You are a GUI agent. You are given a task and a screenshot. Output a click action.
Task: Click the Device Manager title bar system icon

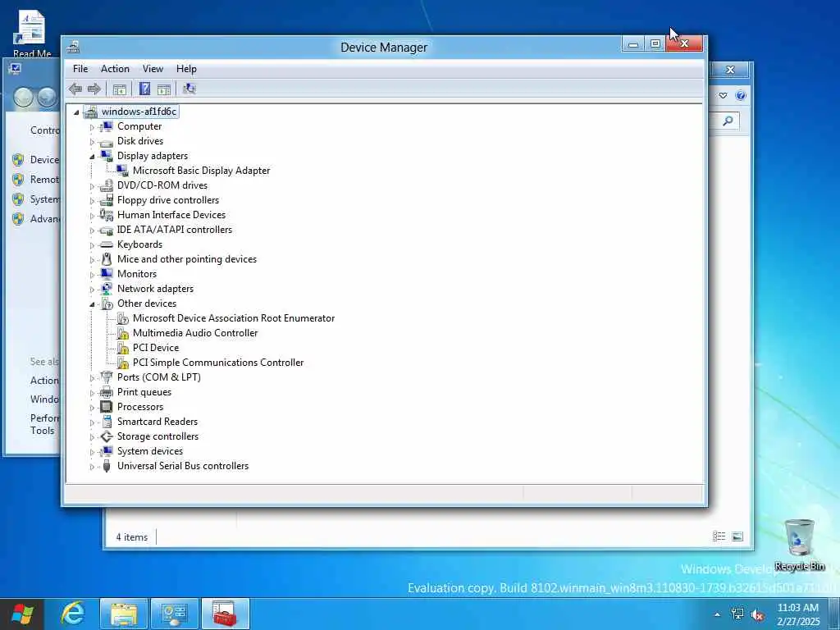(73, 47)
